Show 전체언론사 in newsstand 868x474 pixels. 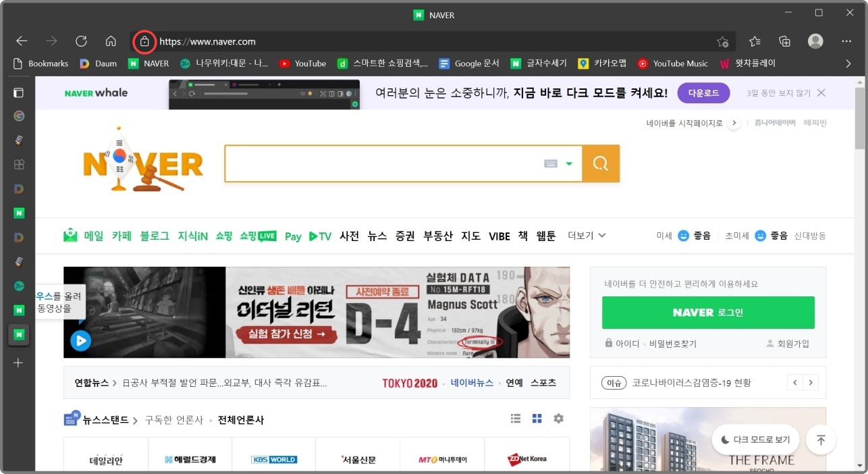(241, 420)
